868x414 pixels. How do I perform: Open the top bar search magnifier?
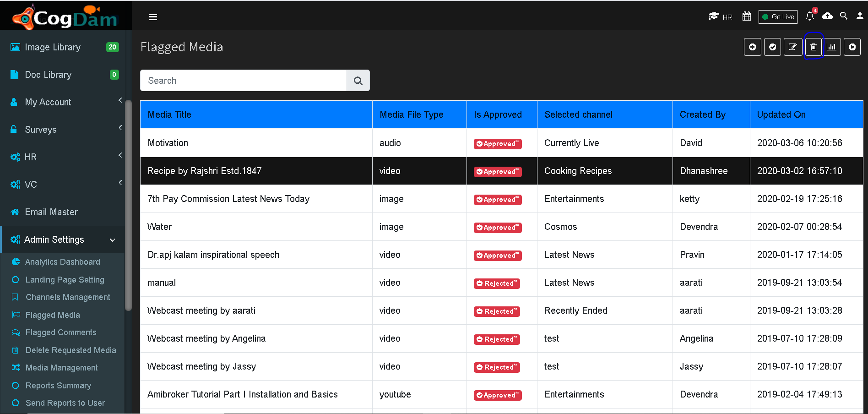(x=844, y=16)
